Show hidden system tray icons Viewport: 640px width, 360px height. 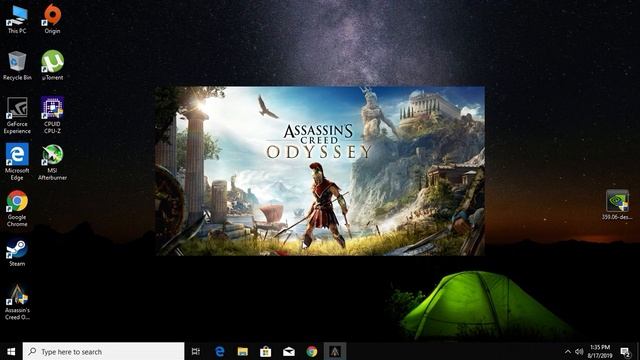568,351
